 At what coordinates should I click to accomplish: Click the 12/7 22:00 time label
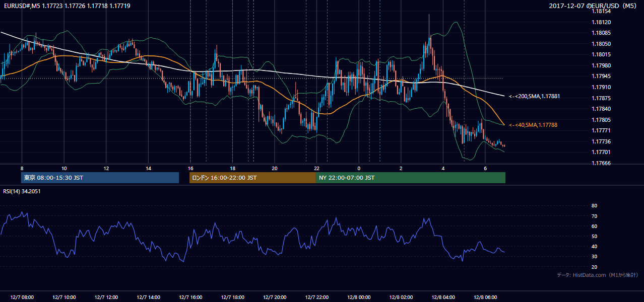[317, 297]
